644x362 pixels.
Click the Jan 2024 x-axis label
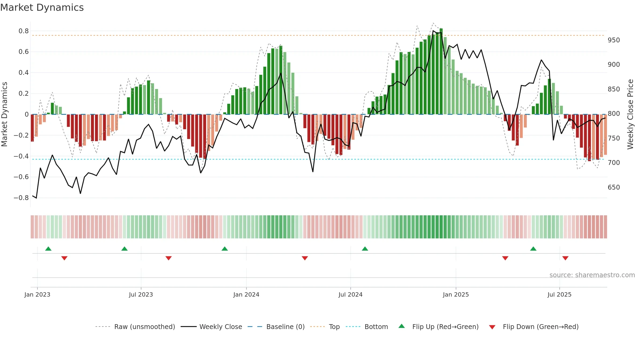click(x=246, y=294)
